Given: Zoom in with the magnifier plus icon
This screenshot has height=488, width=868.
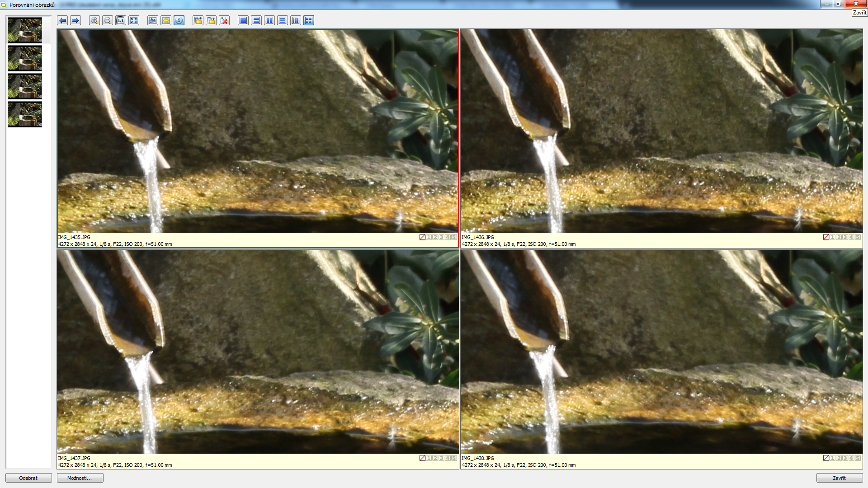Looking at the screenshot, I should point(94,21).
